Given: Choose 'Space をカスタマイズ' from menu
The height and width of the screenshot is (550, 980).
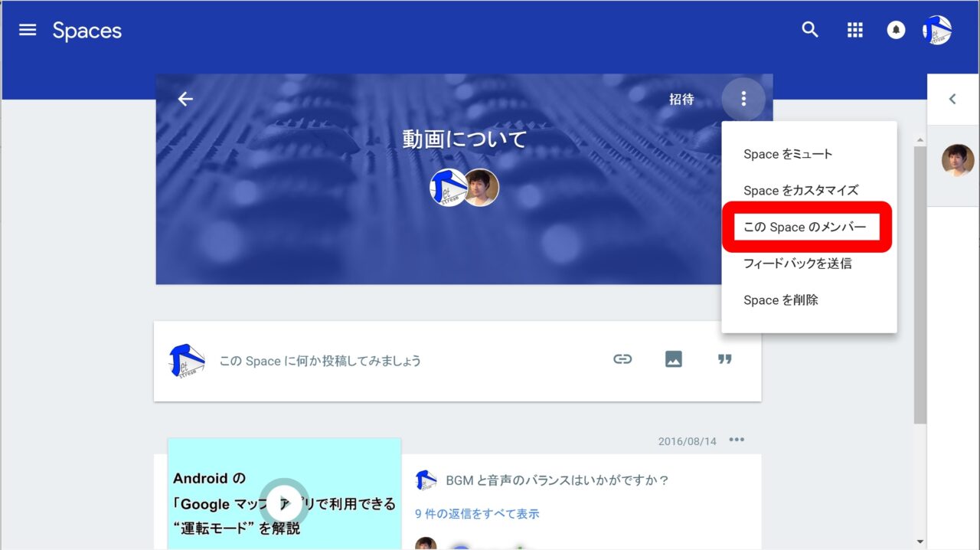Looking at the screenshot, I should point(801,191).
